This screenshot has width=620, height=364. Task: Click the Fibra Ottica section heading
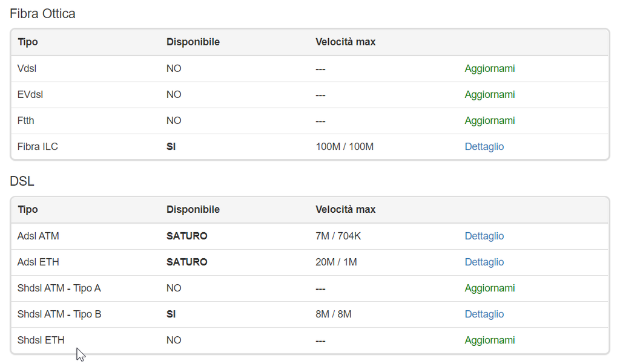(x=42, y=14)
